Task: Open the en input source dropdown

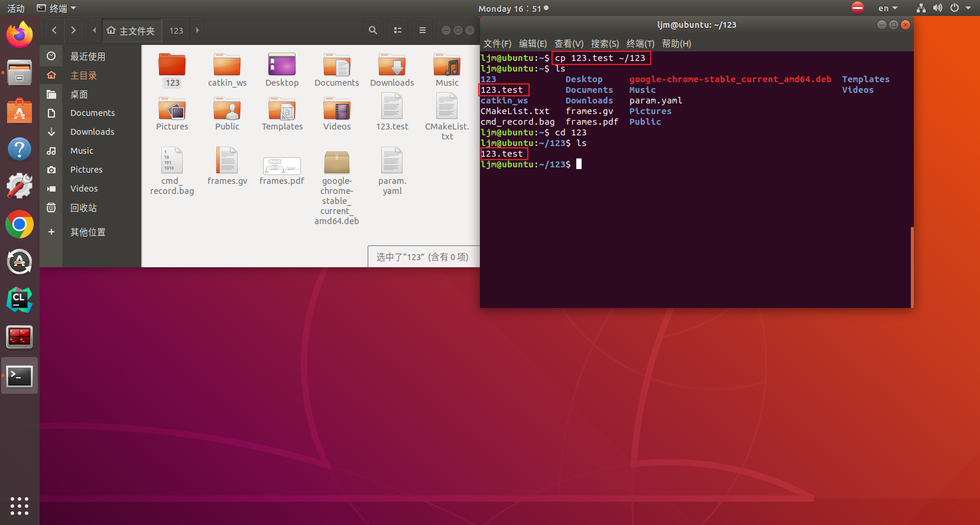Action: coord(888,8)
